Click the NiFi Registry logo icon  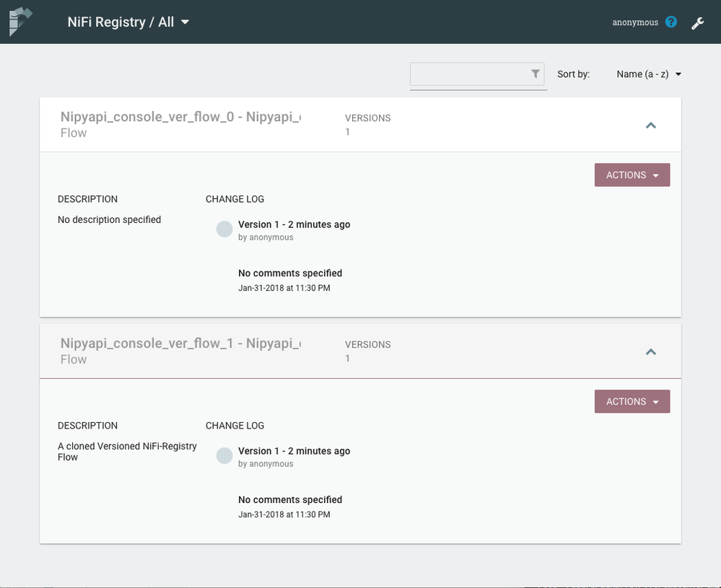[20, 22]
